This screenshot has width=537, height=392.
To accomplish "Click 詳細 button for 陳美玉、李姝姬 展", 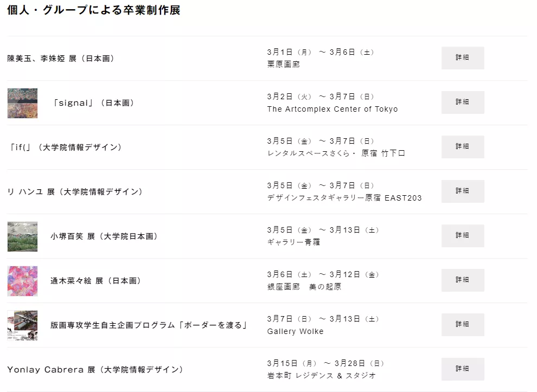I will pos(462,58).
